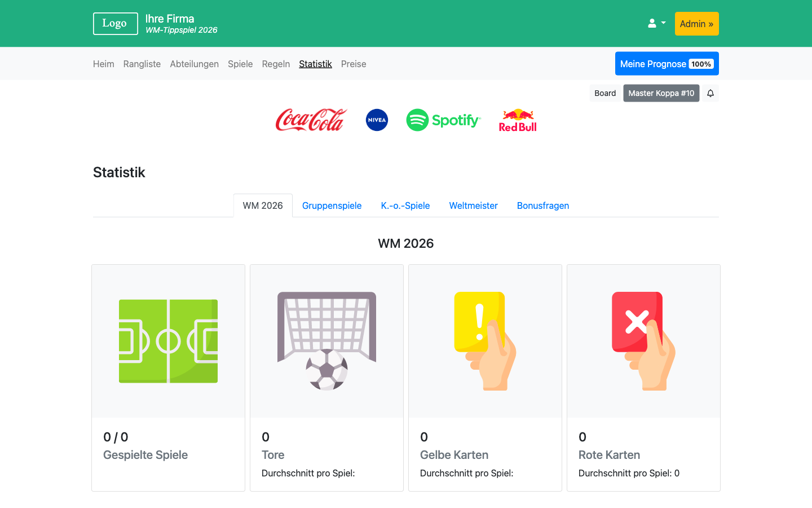Click the Coca-Cola sponsor logo

pyautogui.click(x=311, y=120)
